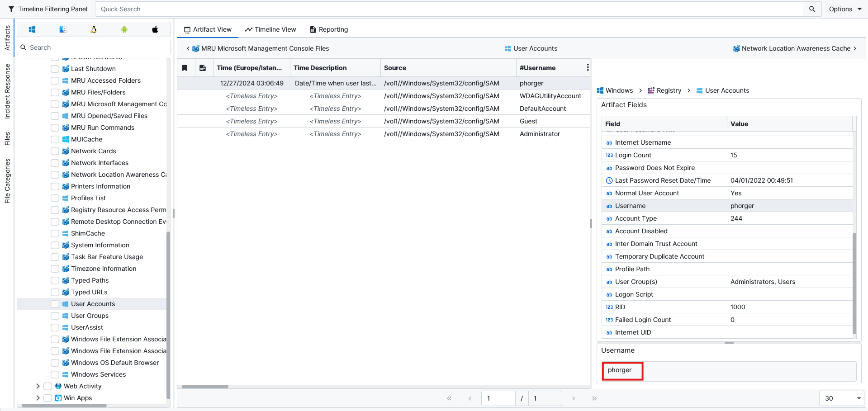Select the Windows platform icon
This screenshot has width=868, height=411.
(32, 29)
